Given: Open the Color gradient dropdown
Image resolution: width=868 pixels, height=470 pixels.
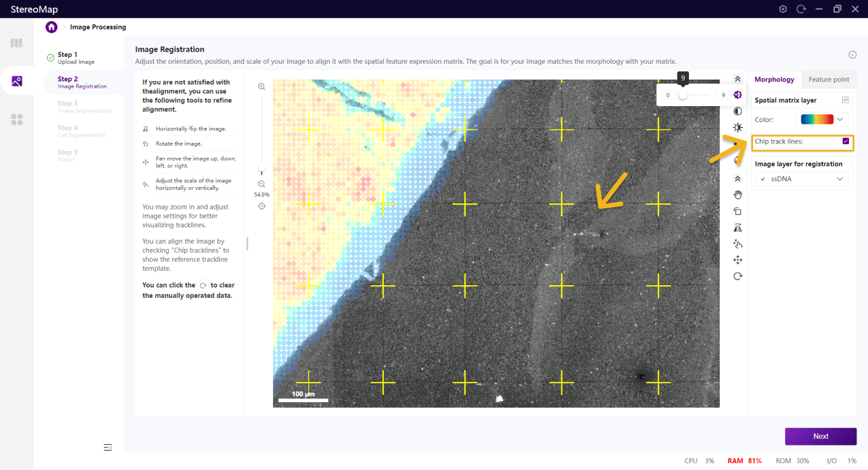Looking at the screenshot, I should click(823, 119).
